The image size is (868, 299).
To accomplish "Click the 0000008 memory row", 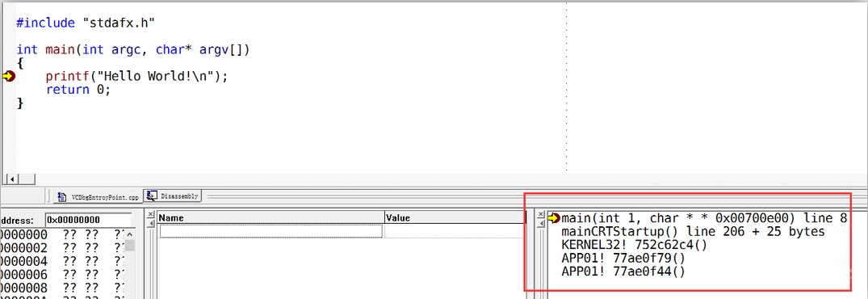I will click(x=62, y=288).
